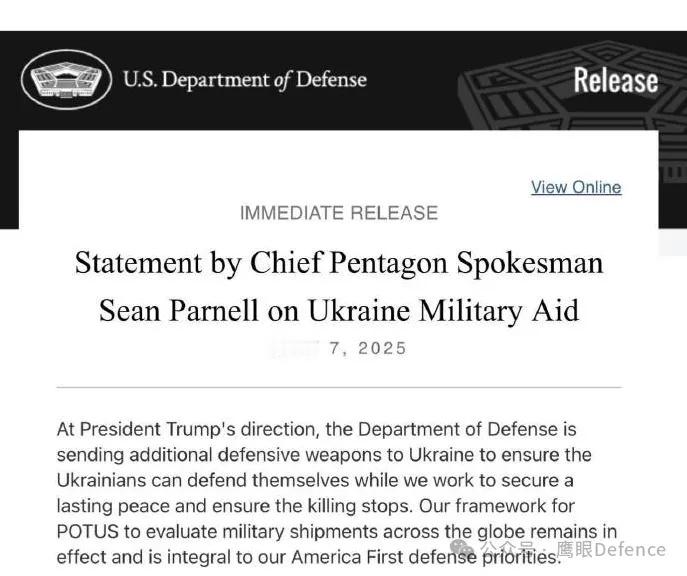The image size is (687, 576).
Task: Click the headline line 'Statement by Chief Pentagon Spokesman'
Action: pyautogui.click(x=339, y=264)
